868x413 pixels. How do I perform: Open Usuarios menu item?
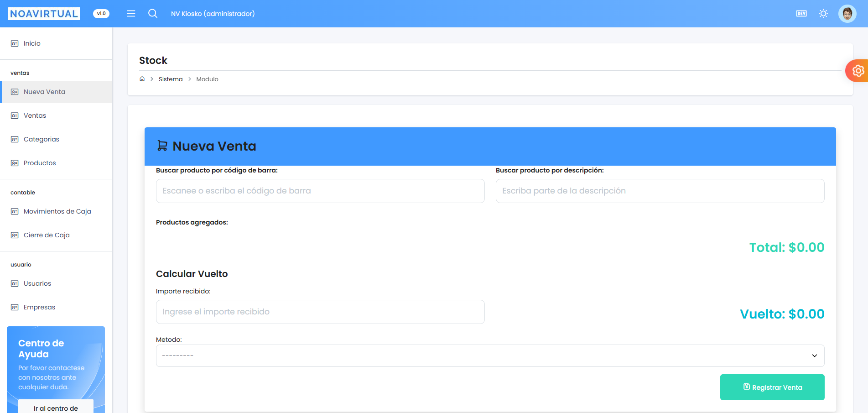click(x=56, y=283)
